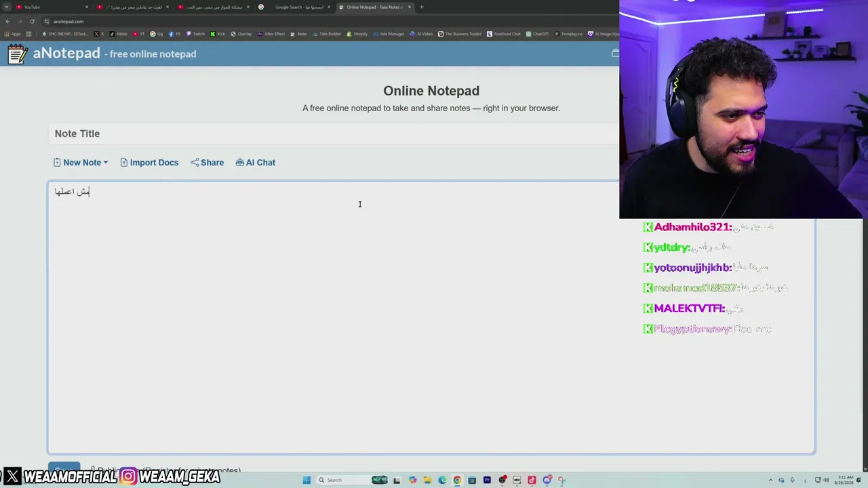Close the Google Search tab
Image resolution: width=868 pixels, height=488 pixels.
click(x=329, y=7)
